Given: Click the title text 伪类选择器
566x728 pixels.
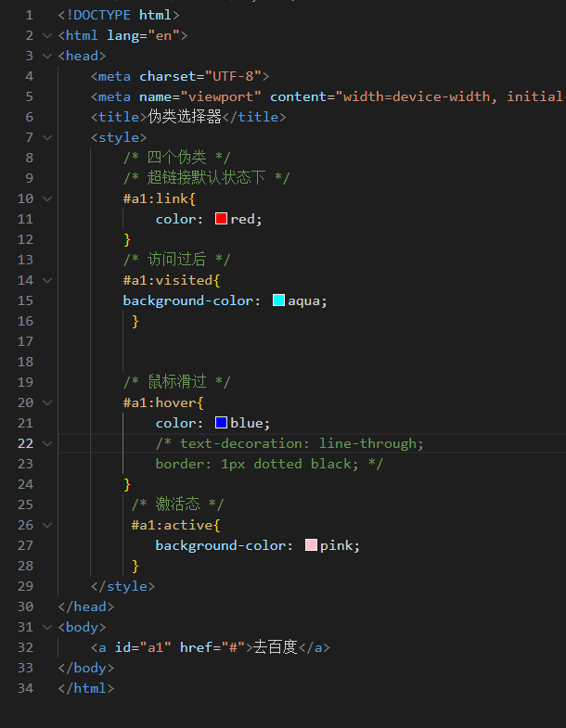Looking at the screenshot, I should coord(185,117).
